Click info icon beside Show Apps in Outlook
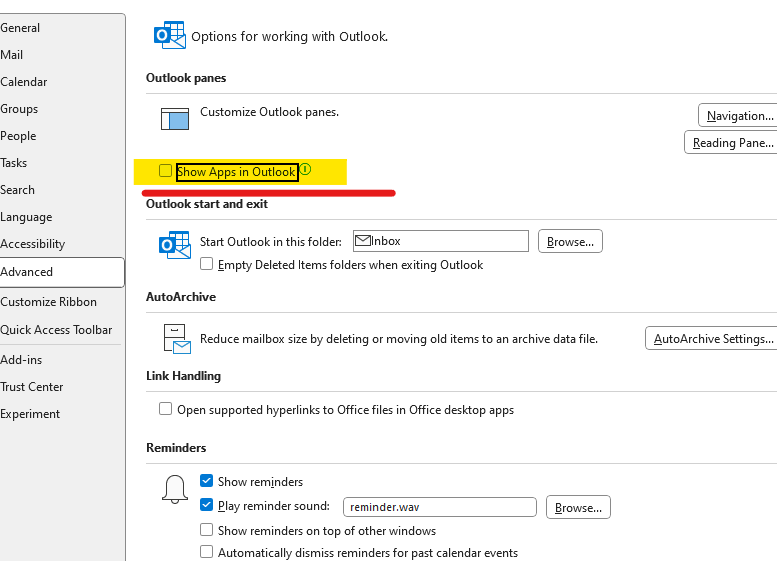 pos(306,169)
